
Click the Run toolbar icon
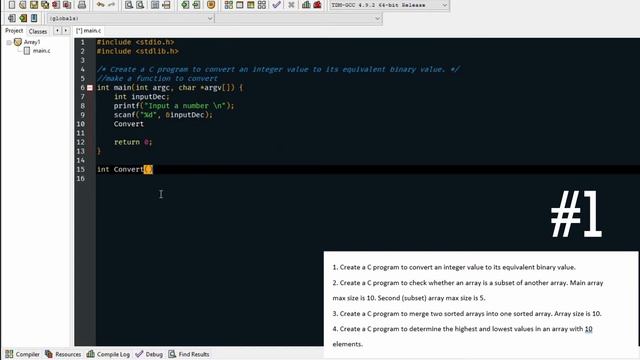240,5
